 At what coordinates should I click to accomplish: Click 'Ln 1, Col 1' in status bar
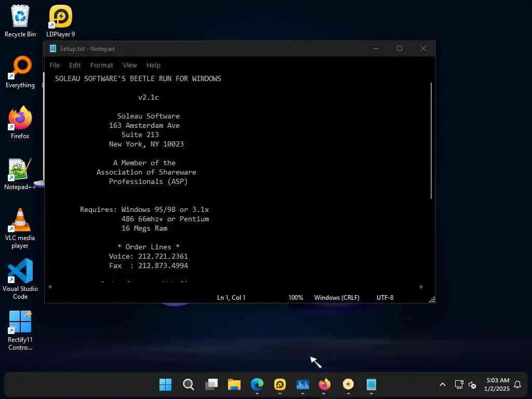[x=231, y=298]
